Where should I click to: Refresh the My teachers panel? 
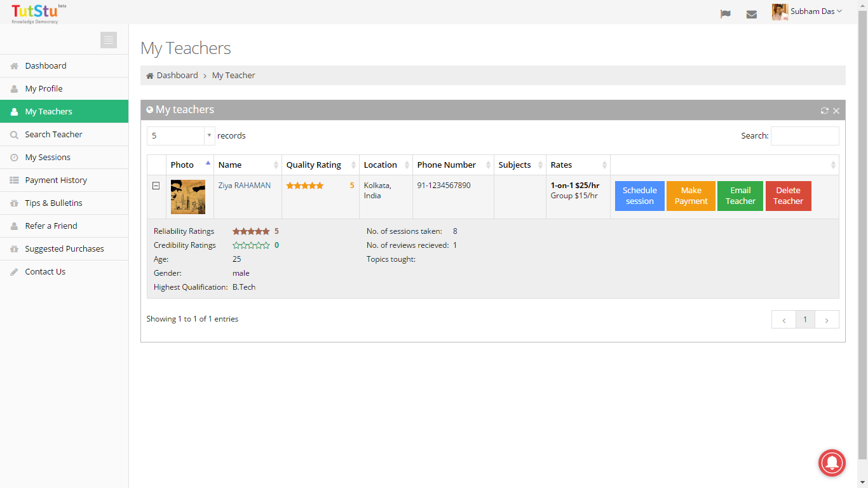824,111
